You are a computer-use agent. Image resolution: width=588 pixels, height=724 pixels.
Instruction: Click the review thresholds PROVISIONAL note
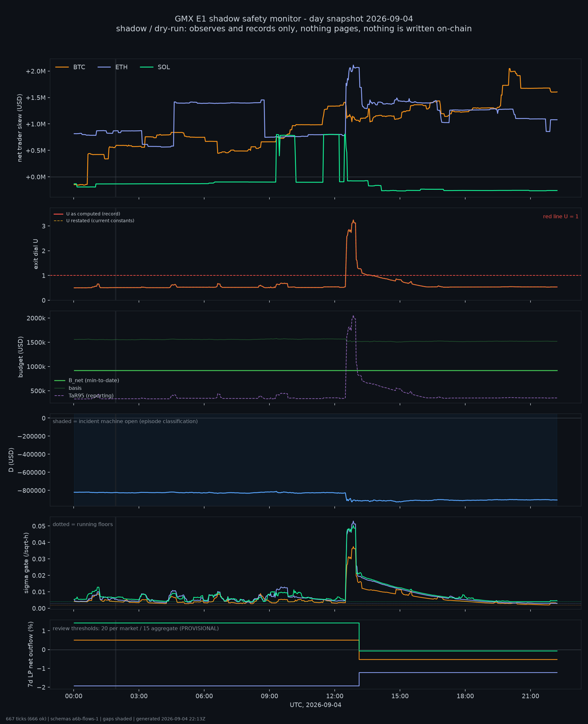(135, 628)
